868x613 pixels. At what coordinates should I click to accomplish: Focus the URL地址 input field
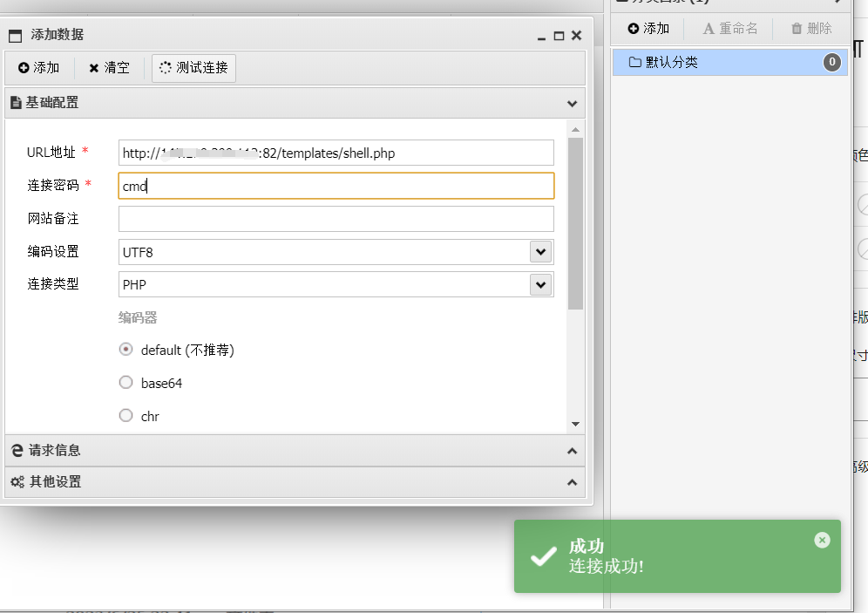(x=336, y=153)
